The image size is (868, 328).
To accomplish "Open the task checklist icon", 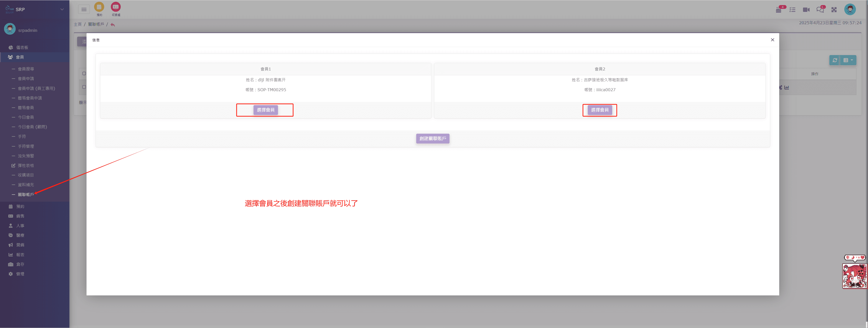I will (x=792, y=10).
